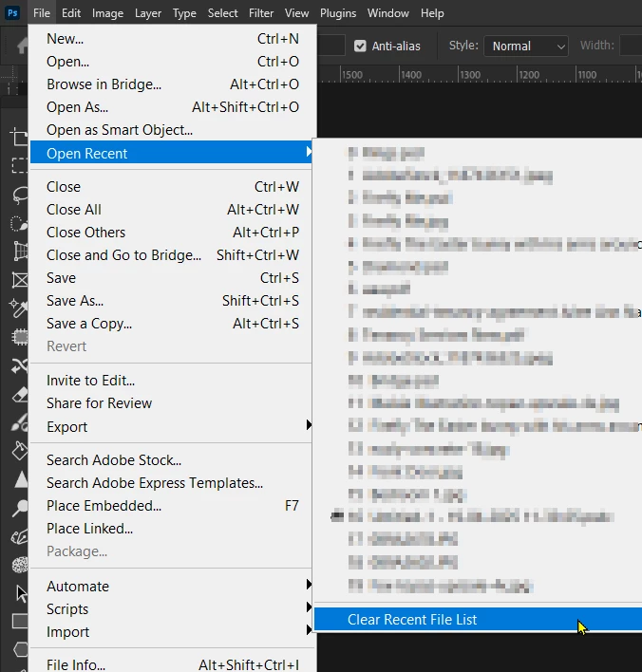Choose Save As...

(172, 301)
